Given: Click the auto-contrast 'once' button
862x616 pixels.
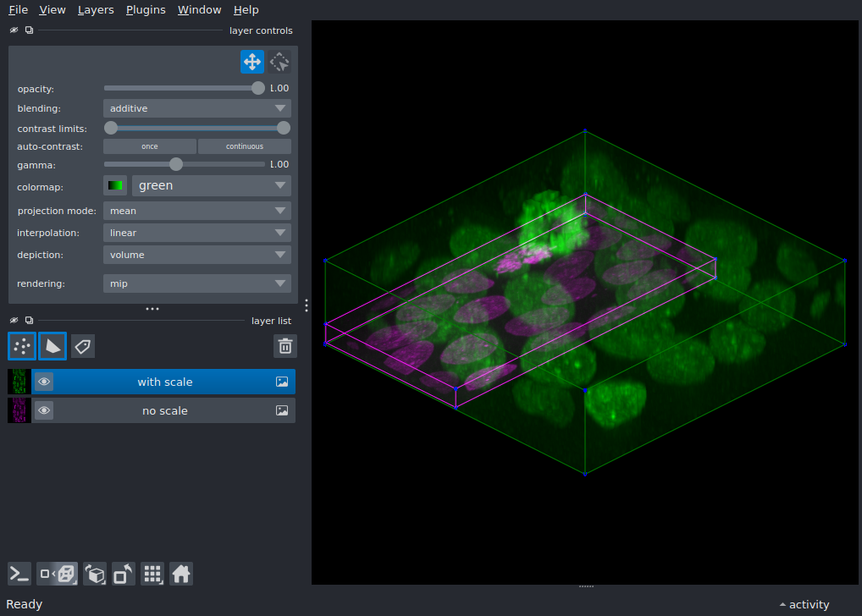Looking at the screenshot, I should pyautogui.click(x=150, y=146).
